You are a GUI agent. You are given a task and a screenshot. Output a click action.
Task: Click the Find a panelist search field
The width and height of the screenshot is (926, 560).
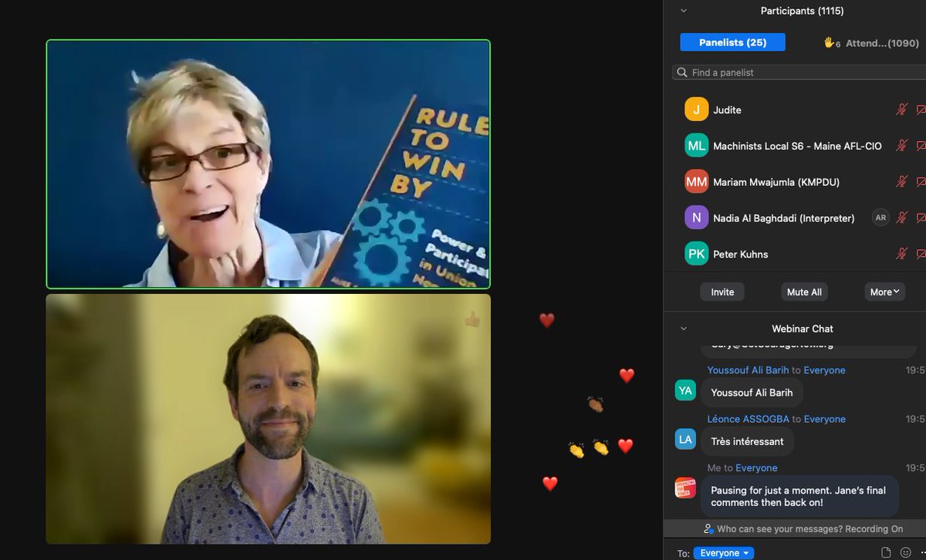799,73
